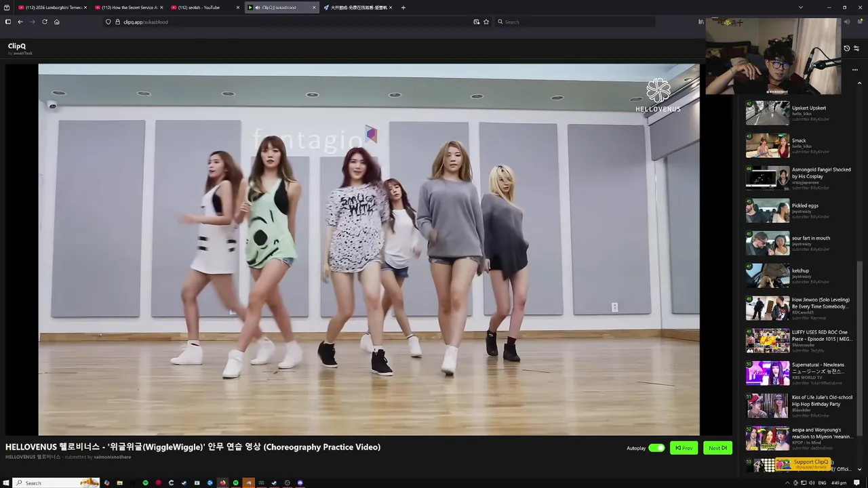This screenshot has width=868, height=488.
Task: Toggle the Firefox sidebar button
Action: pyautogui.click(x=8, y=22)
